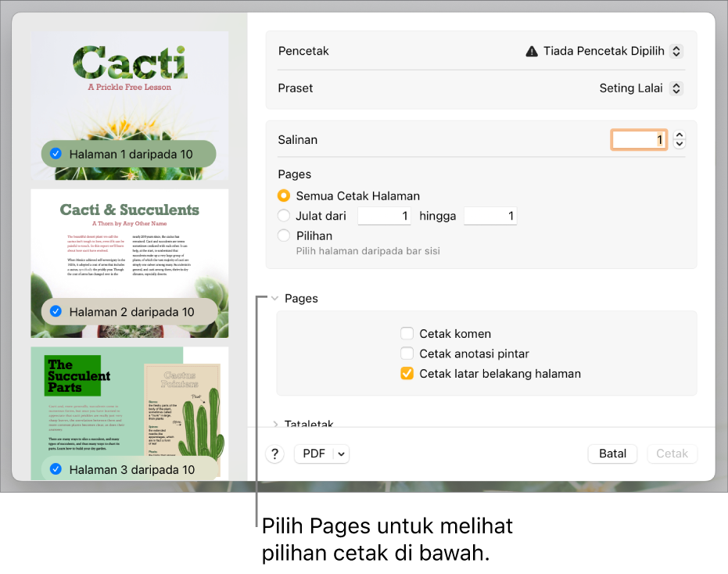Click the Pages heading above the radio options
The image size is (728, 574).
(x=294, y=174)
